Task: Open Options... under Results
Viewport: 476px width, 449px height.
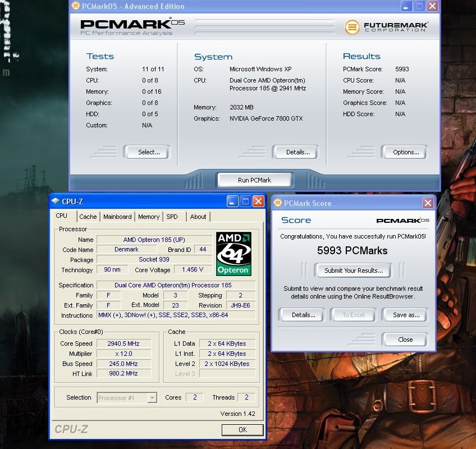Action: pyautogui.click(x=405, y=152)
